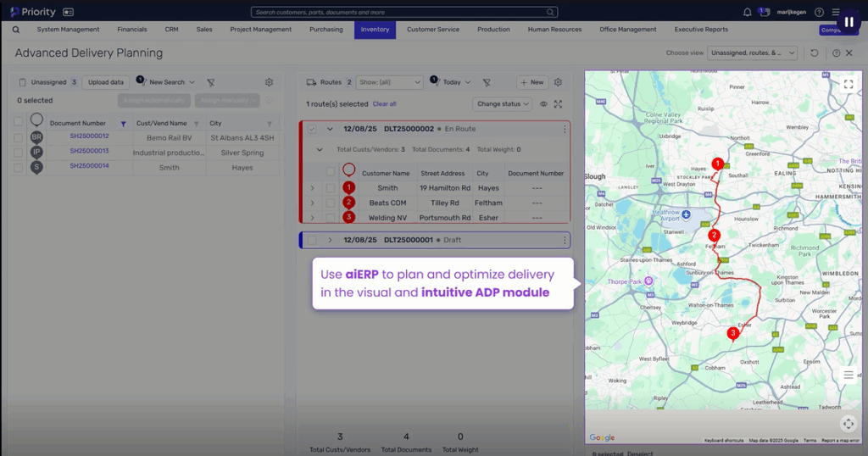Filter the Document Number column
This screenshot has width=868, height=456.
coord(124,124)
